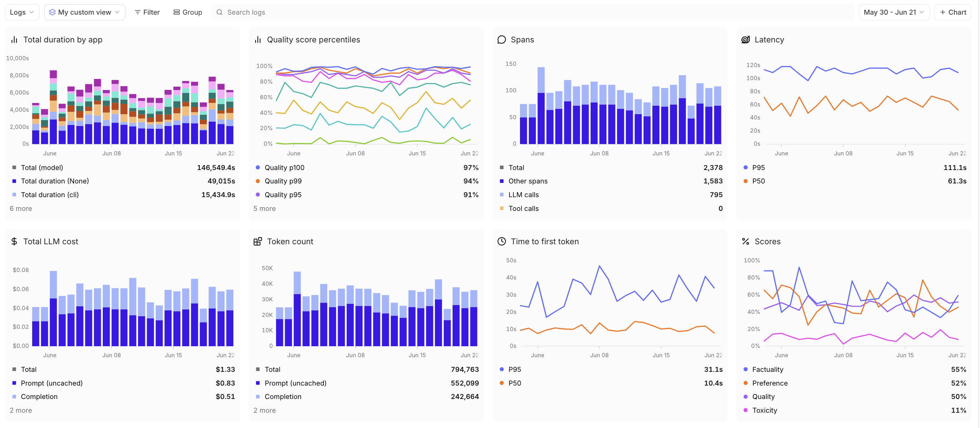Click the Token count grid icon
This screenshot has width=980, height=428.
pyautogui.click(x=258, y=241)
